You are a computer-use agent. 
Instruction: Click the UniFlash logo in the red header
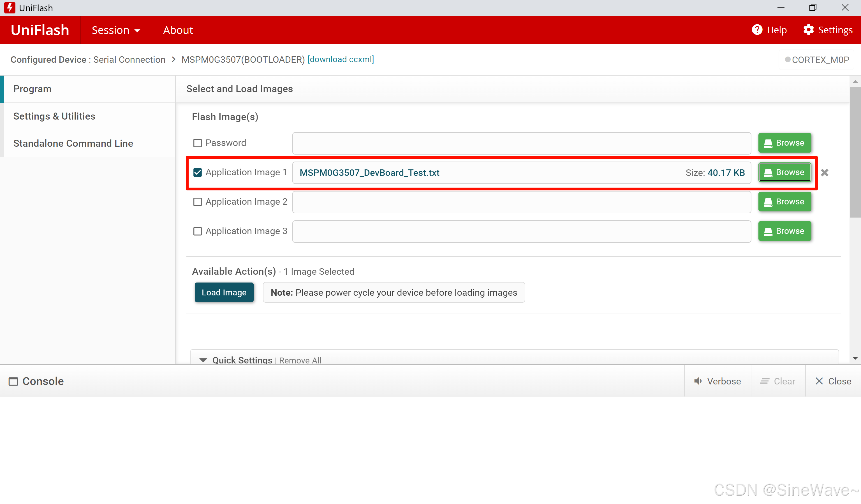[40, 30]
